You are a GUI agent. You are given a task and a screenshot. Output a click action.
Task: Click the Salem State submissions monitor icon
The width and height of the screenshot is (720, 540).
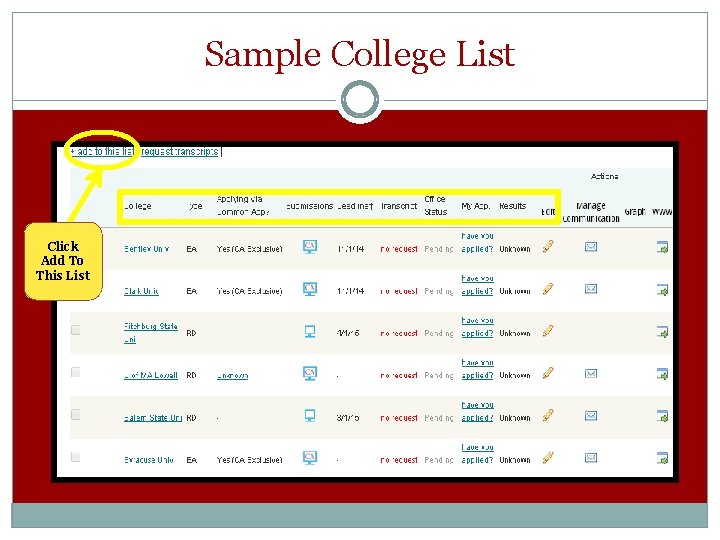(x=310, y=416)
